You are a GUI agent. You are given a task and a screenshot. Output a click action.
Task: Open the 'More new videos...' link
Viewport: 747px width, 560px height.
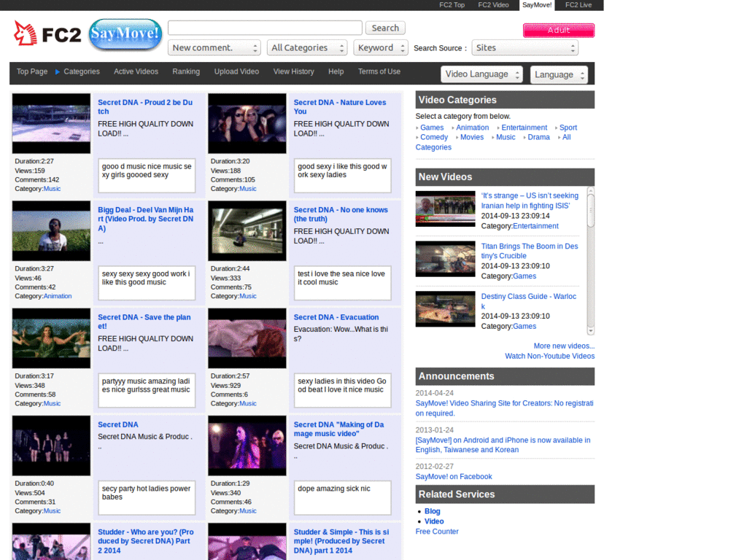pyautogui.click(x=563, y=346)
